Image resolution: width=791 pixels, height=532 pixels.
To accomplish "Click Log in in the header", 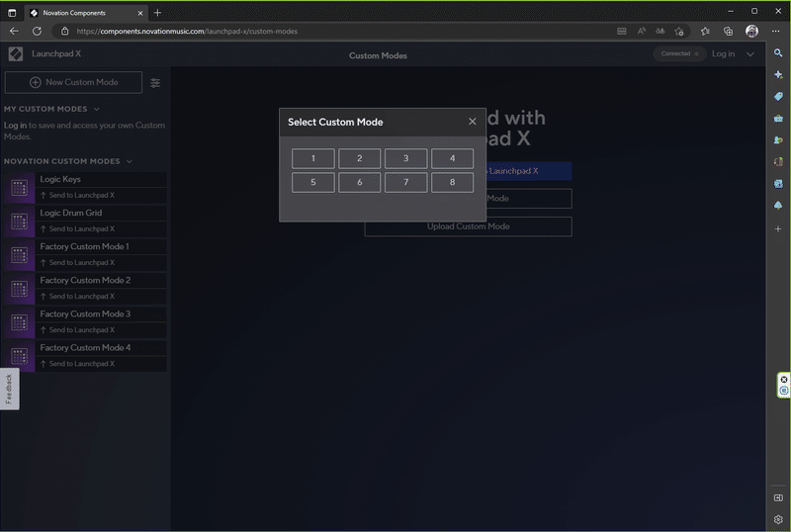I will click(723, 54).
